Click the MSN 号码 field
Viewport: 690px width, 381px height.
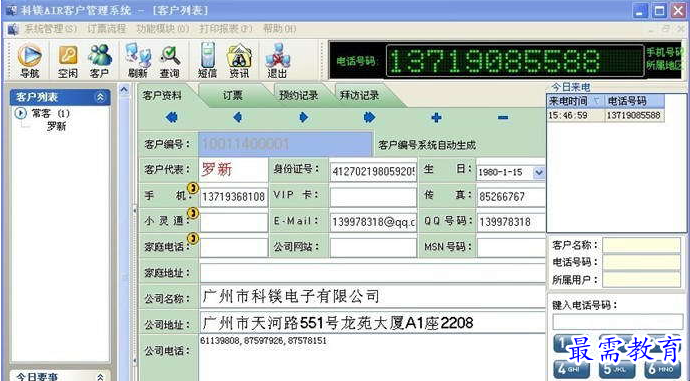511,247
